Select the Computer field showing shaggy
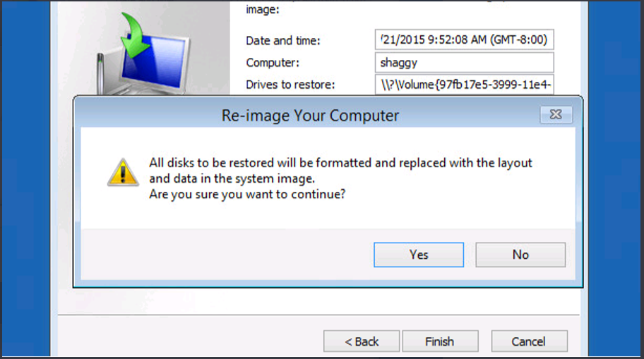This screenshot has height=359, width=644. (465, 63)
